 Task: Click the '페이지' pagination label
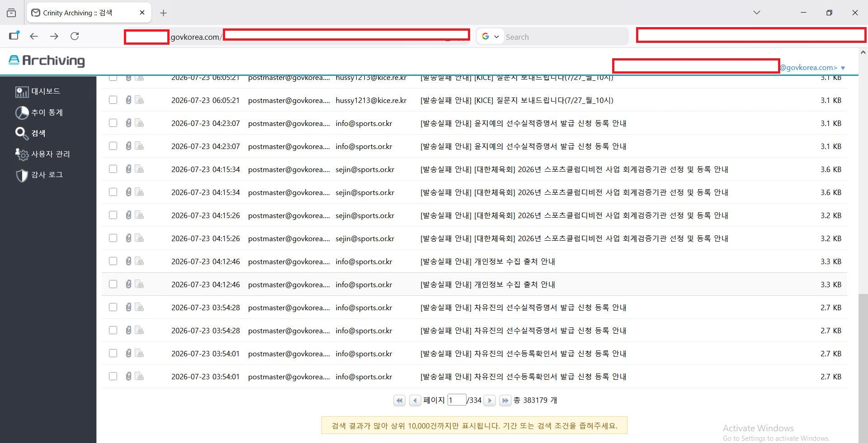point(434,401)
